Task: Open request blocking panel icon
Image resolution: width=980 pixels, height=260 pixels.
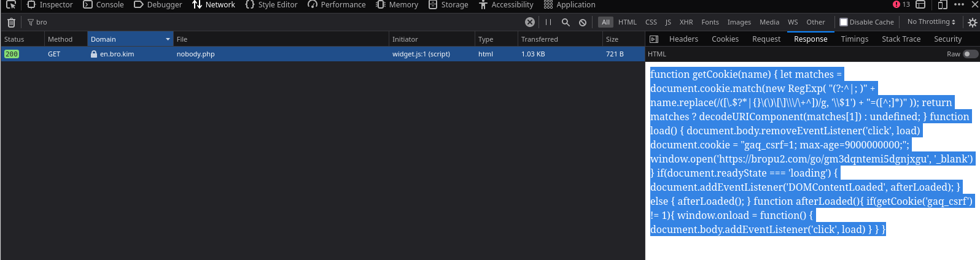Action: [x=583, y=23]
